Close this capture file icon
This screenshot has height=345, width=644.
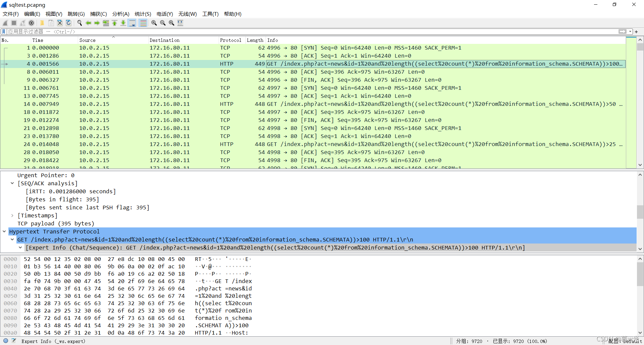click(60, 23)
